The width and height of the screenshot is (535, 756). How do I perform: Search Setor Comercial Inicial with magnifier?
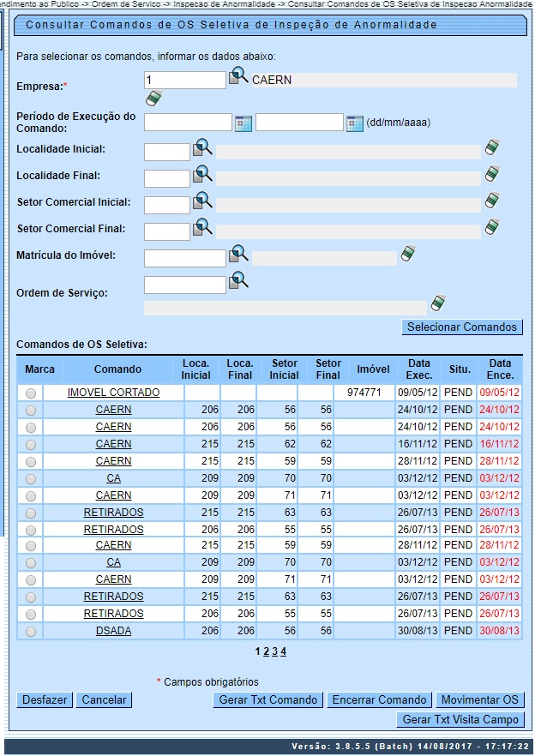tap(202, 201)
